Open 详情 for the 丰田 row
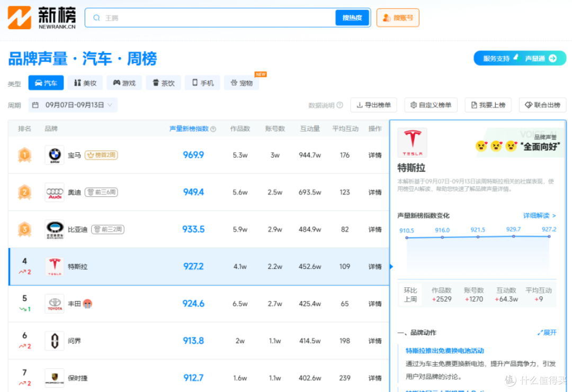The image size is (572, 392). tap(374, 304)
